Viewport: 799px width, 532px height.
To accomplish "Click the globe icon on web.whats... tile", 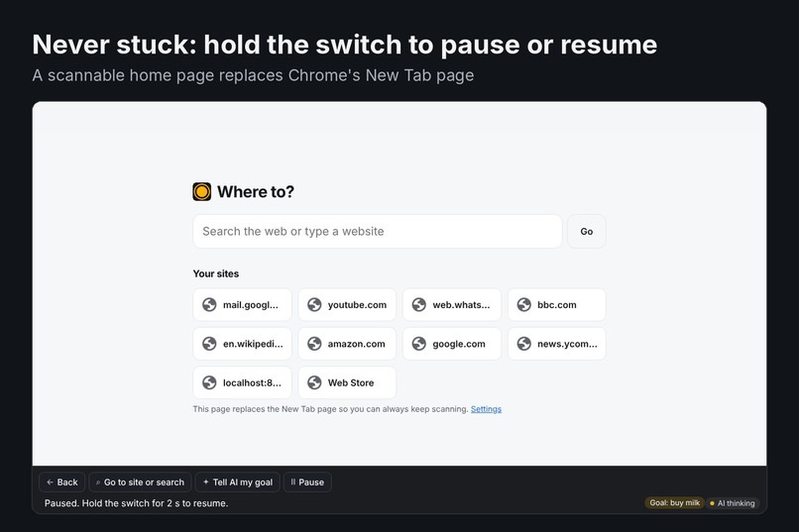I will pyautogui.click(x=419, y=305).
